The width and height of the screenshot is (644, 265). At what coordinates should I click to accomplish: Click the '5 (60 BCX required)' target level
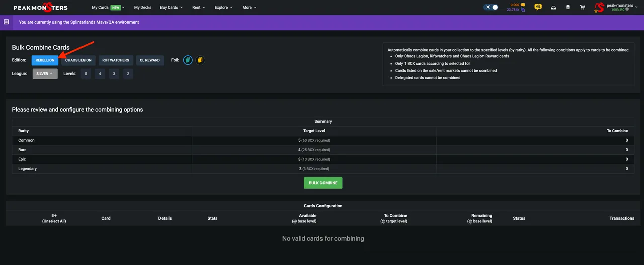(x=314, y=140)
